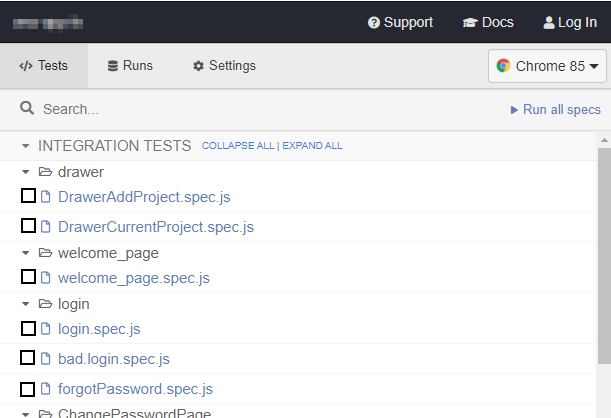
Task: Select the welcome_page folder name
Action: 108,253
